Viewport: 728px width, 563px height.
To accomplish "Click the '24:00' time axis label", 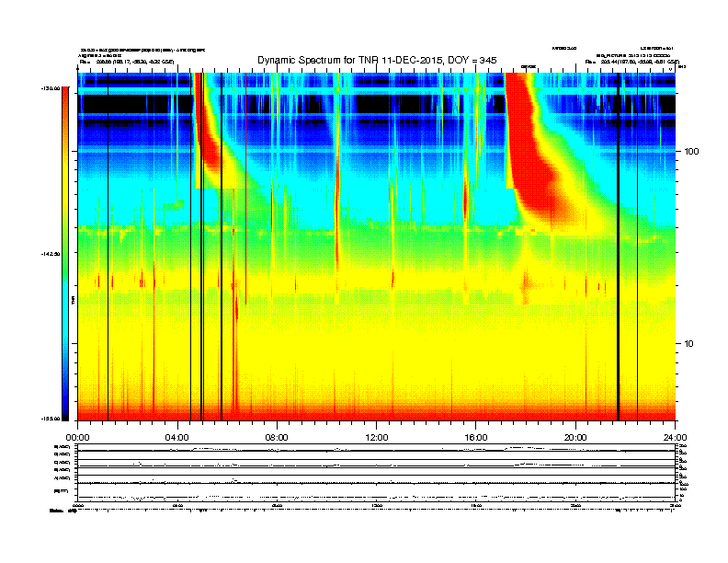I will pyautogui.click(x=676, y=438).
